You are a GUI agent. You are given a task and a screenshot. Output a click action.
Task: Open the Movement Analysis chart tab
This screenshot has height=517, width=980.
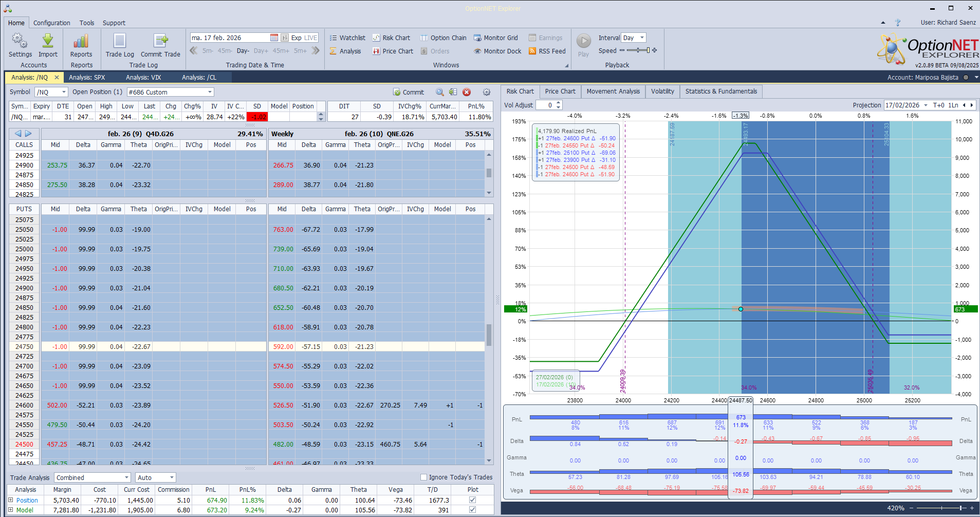click(x=613, y=91)
